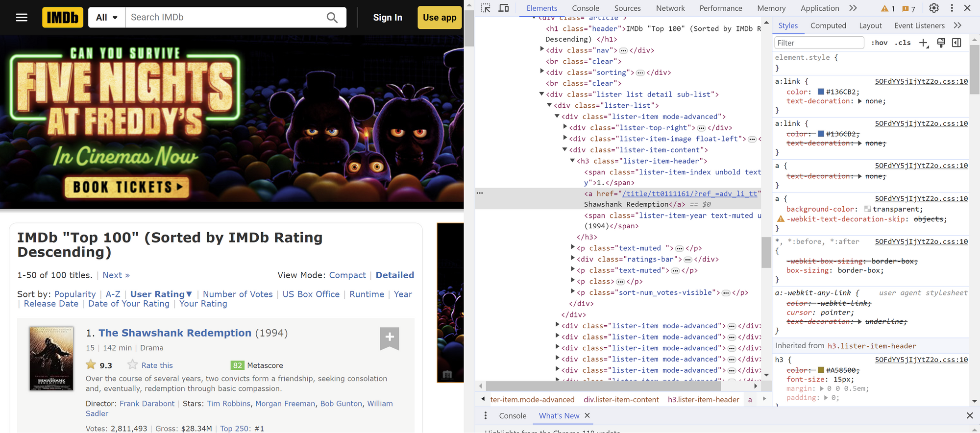The width and height of the screenshot is (980, 433).
Task: Click Book Tickets on Freddy's banner
Action: [x=127, y=187]
